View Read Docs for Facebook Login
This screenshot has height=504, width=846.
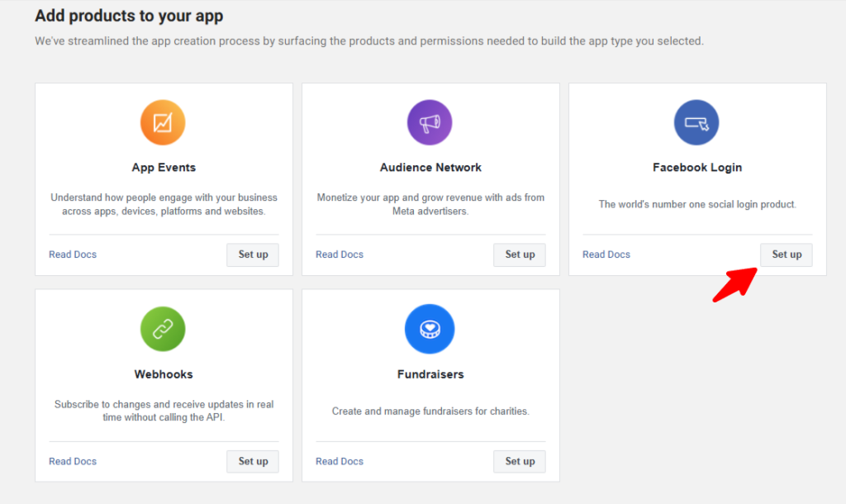click(x=606, y=254)
